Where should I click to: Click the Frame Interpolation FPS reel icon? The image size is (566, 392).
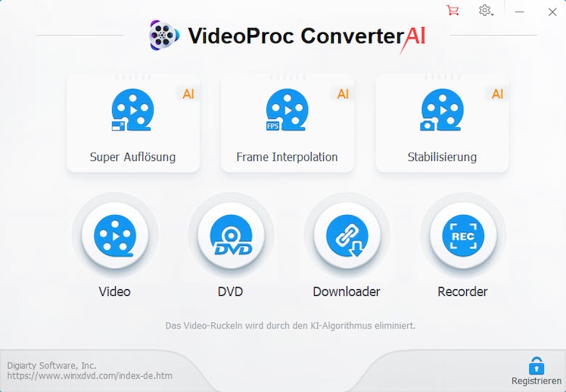(287, 110)
